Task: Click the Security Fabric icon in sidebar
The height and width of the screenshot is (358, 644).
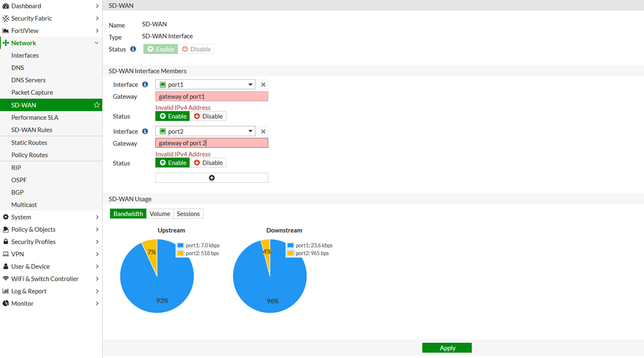Action: click(x=6, y=18)
